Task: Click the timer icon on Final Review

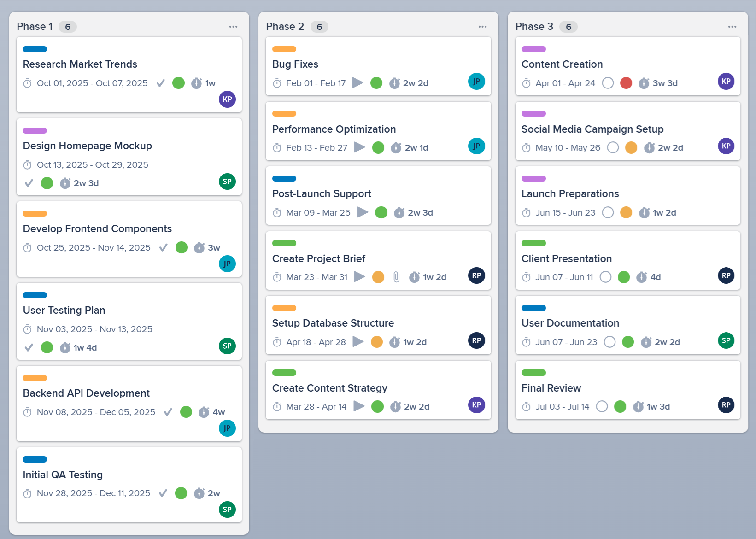Action: [x=639, y=406]
